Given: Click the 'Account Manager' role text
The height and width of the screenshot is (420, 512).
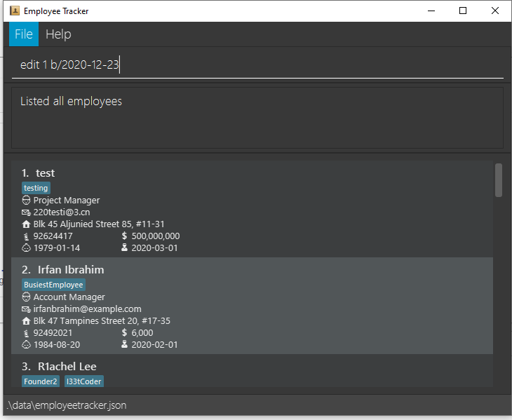Looking at the screenshot, I should (69, 297).
